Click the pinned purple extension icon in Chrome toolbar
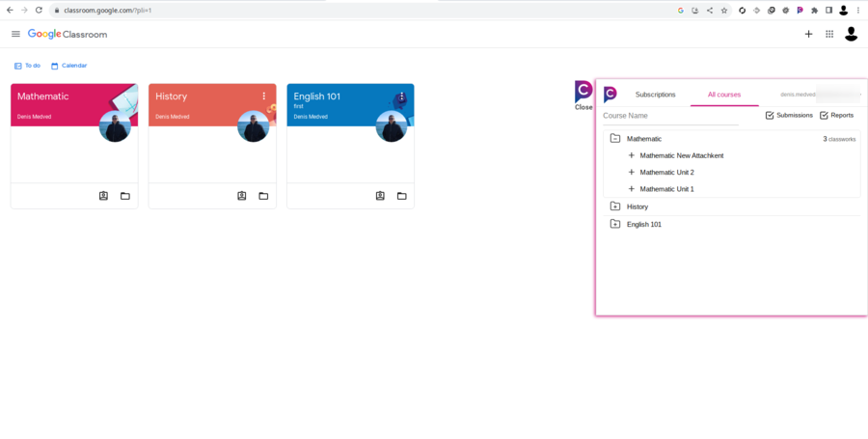Image resolution: width=868 pixels, height=439 pixels. coord(800,10)
